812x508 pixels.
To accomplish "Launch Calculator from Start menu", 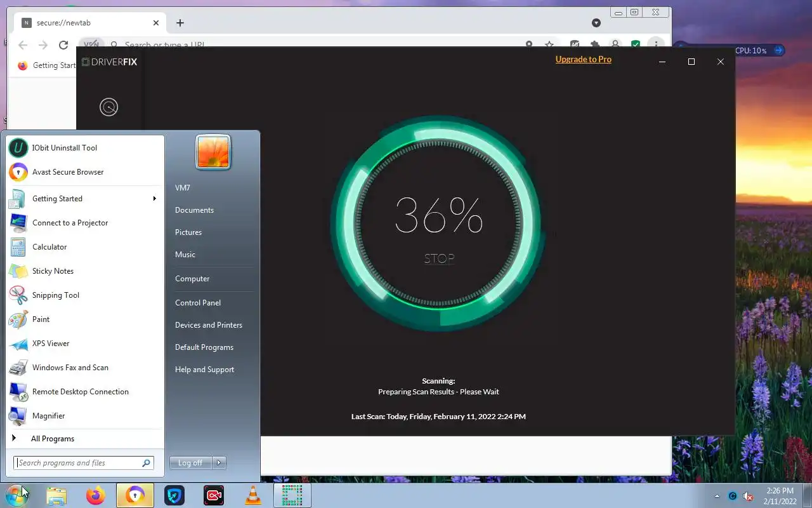I will pos(85,247).
